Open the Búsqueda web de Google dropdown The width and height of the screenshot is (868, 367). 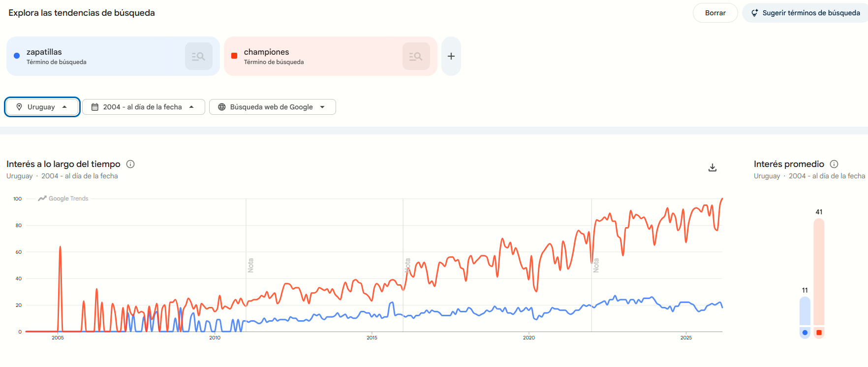point(272,106)
